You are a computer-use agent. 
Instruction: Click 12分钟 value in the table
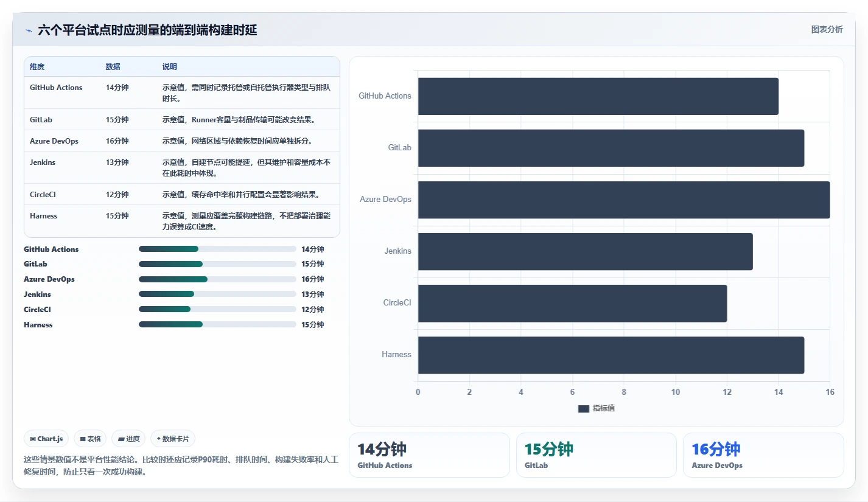[117, 195]
